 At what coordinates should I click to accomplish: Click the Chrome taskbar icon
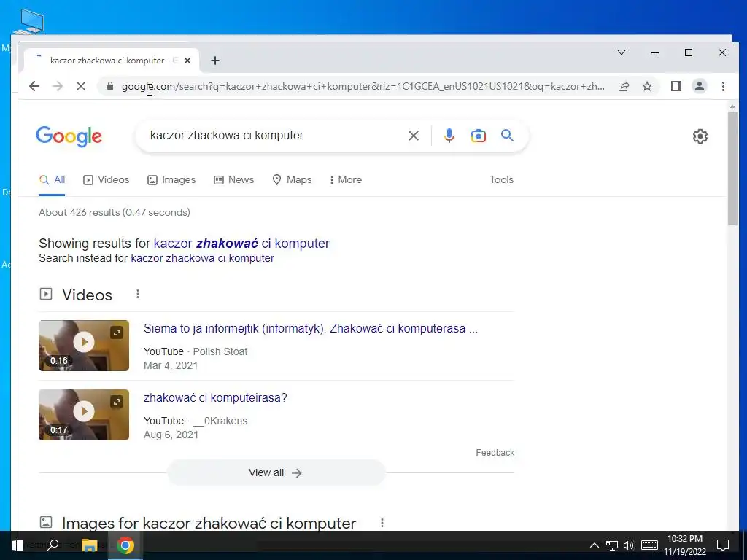point(125,545)
